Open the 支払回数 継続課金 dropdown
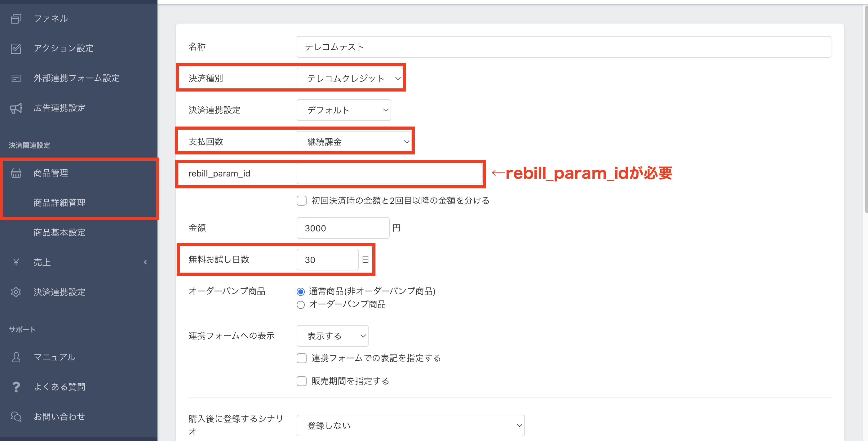 pyautogui.click(x=354, y=142)
